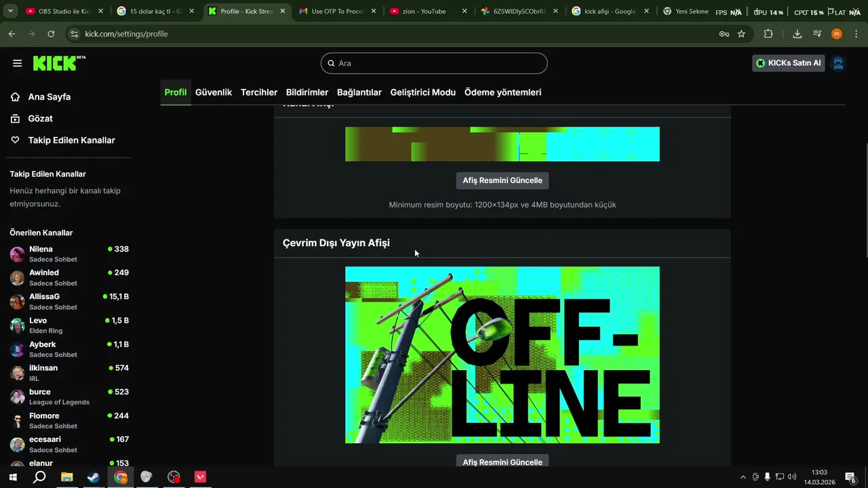Image resolution: width=868 pixels, height=488 pixels.
Task: Switch to the kick afişi Google tab
Action: [609, 12]
